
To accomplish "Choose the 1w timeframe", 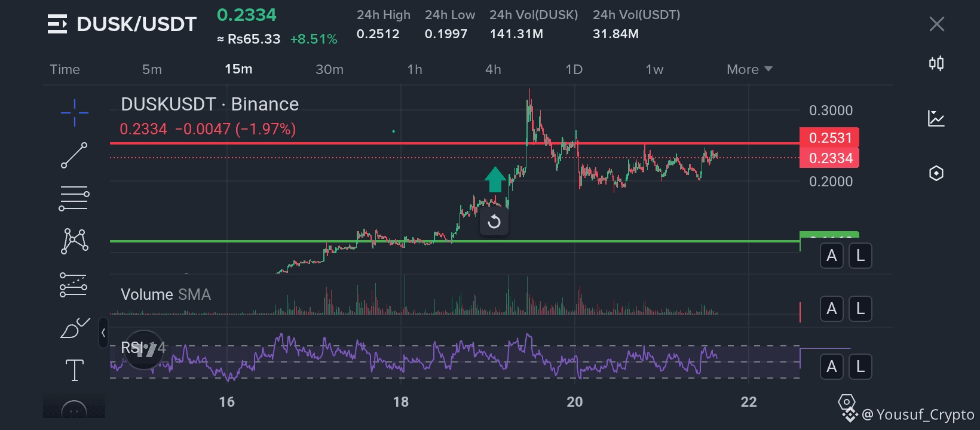I will tap(654, 69).
